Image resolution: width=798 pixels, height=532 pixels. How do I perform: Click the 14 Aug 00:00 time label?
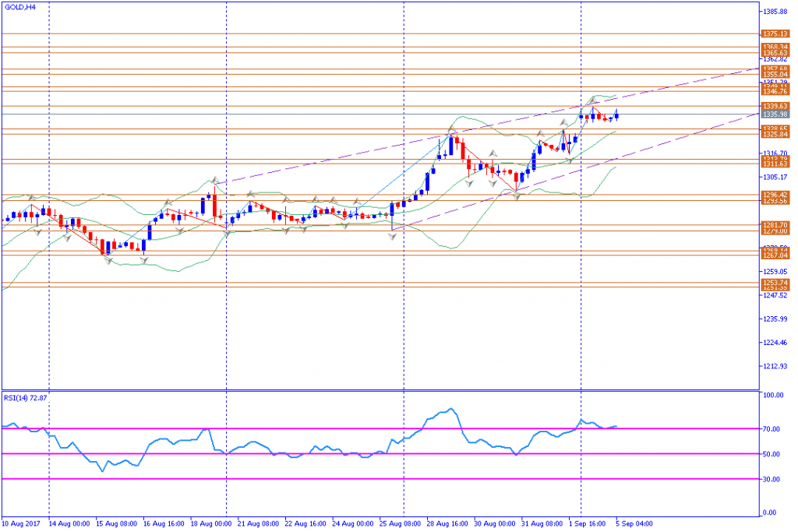point(69,523)
